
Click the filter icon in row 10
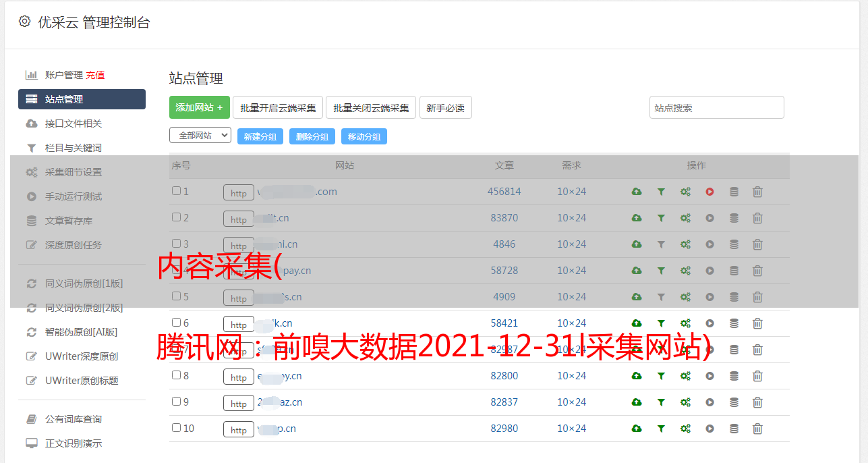coord(661,429)
